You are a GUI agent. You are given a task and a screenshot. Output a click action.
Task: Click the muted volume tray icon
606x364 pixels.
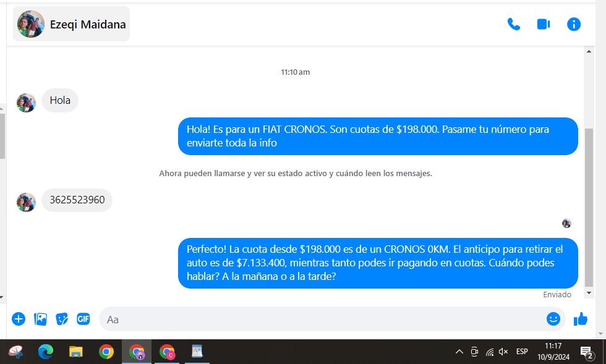pyautogui.click(x=503, y=352)
